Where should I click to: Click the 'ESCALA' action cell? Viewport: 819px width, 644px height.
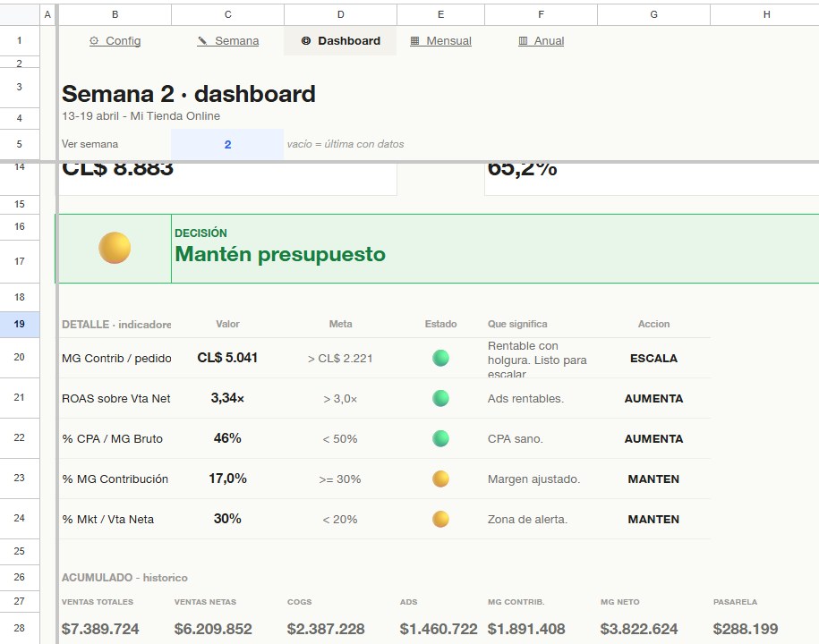[x=653, y=359]
